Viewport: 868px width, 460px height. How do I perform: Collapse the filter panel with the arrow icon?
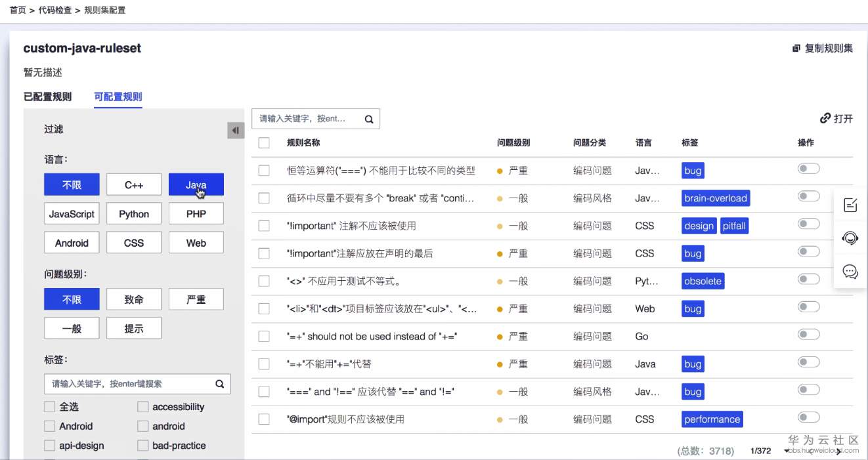point(236,130)
